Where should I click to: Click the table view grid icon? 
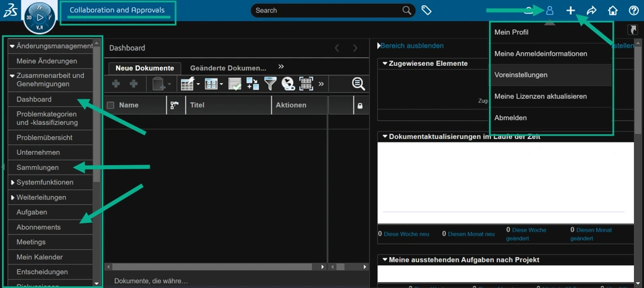211,84
